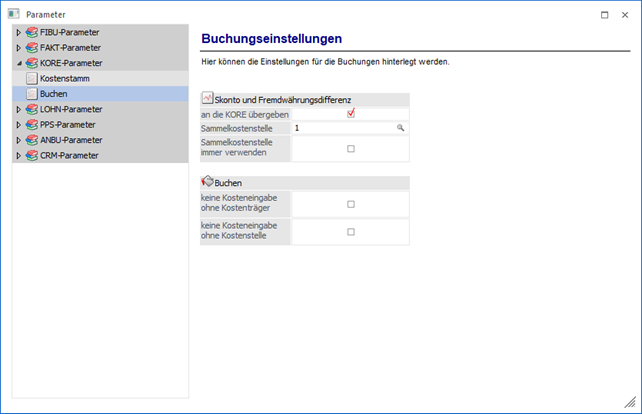
Task: Click the FAKT-Parameter stack icon
Action: point(32,47)
